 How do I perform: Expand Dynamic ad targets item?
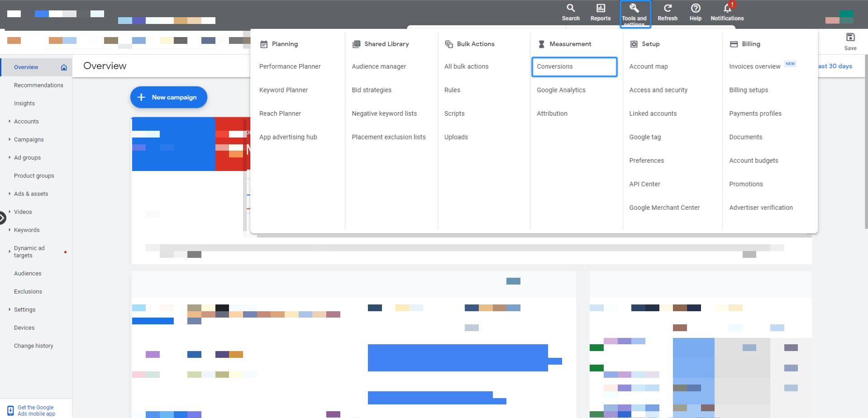click(x=10, y=252)
